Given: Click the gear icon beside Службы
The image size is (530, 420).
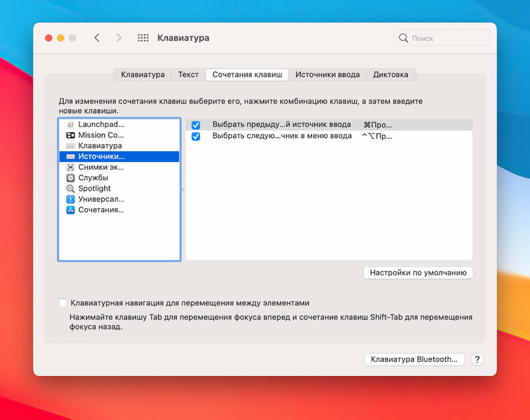Looking at the screenshot, I should 70,178.
